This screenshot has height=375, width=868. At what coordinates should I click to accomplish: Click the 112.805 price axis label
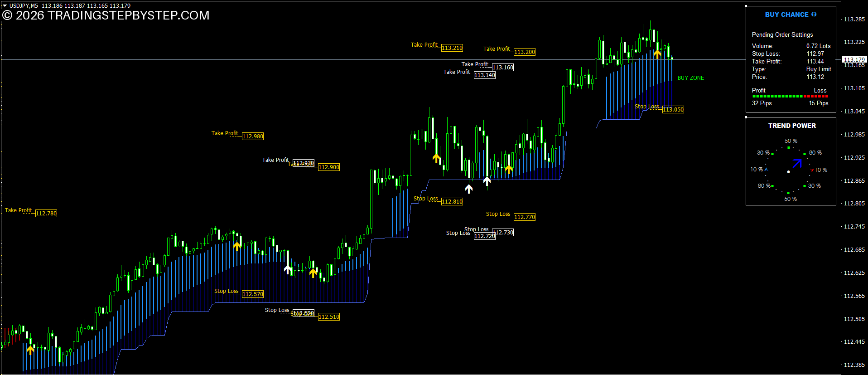pyautogui.click(x=854, y=203)
